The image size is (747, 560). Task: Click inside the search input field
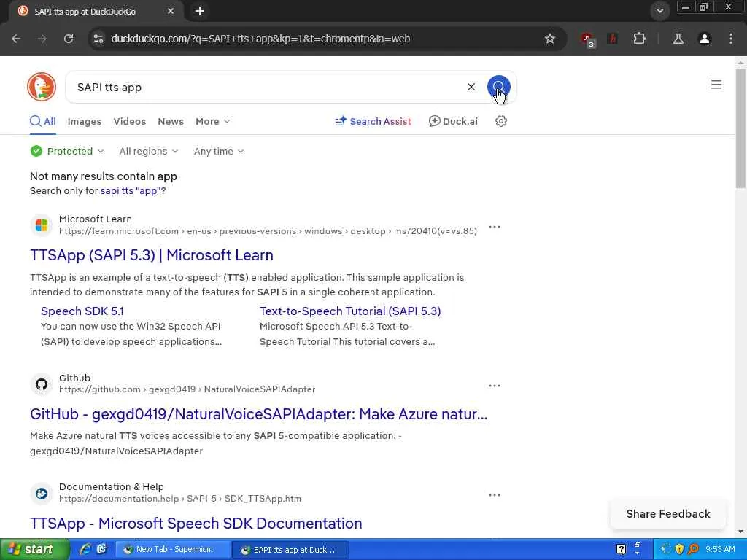(x=267, y=87)
